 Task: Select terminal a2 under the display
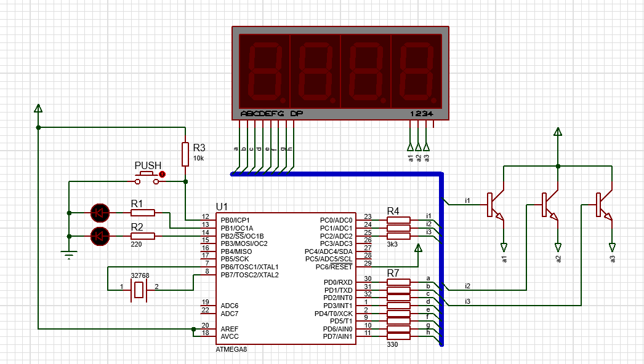tap(418, 146)
